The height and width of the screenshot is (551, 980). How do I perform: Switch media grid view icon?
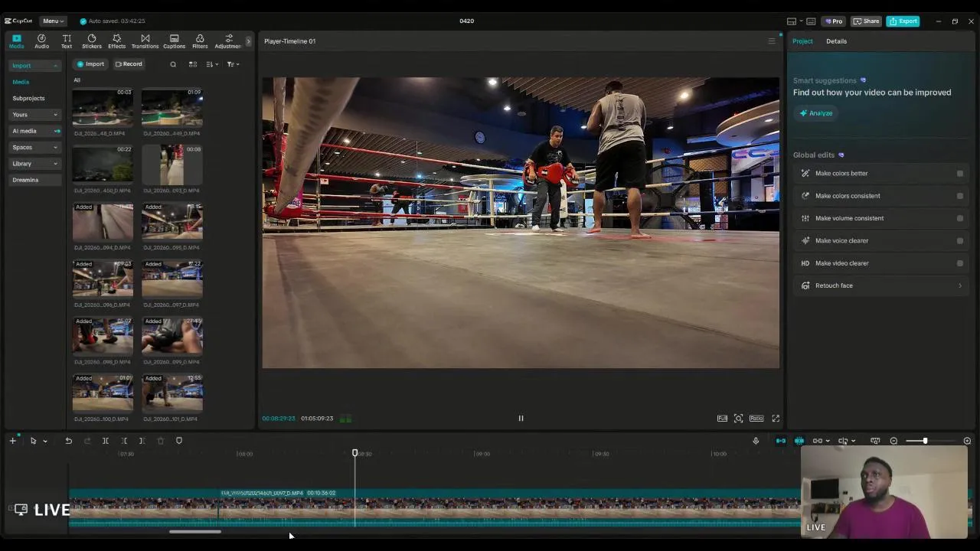point(193,64)
